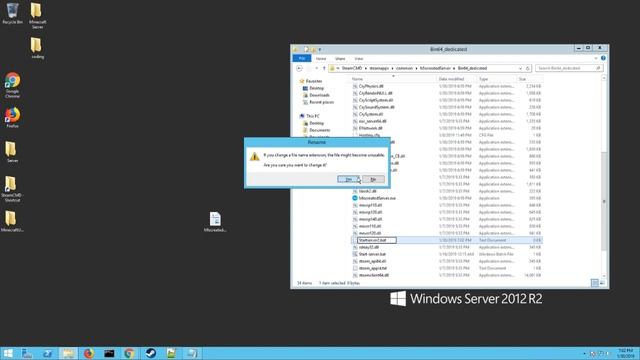The height and width of the screenshot is (360, 640).
Task: Open the Share ribbon tab
Action: [340, 59]
